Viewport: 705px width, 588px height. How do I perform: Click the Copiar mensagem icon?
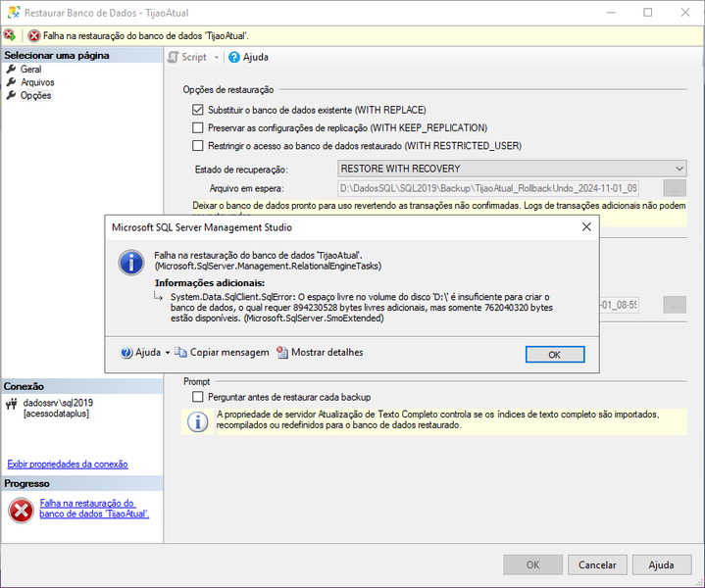coord(180,353)
